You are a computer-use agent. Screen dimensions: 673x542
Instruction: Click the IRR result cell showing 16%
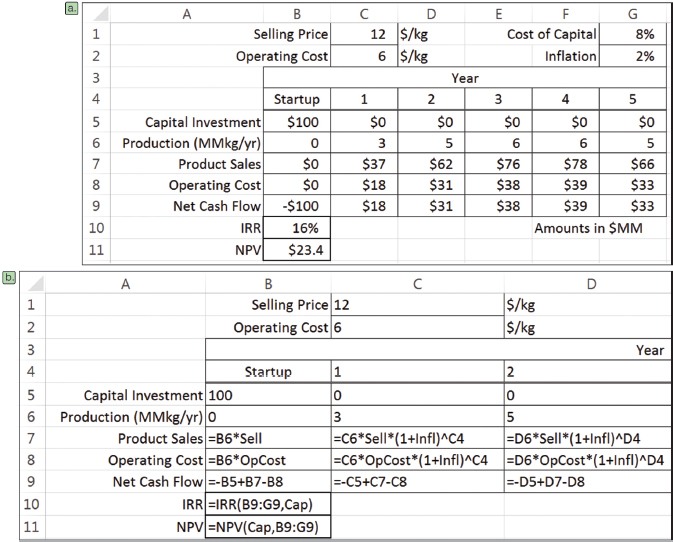(x=297, y=228)
